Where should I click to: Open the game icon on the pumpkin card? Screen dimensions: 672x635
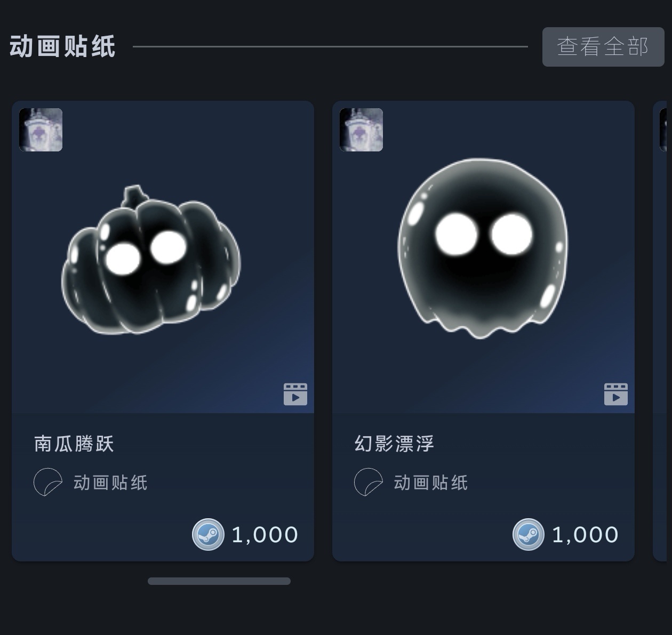(x=41, y=130)
